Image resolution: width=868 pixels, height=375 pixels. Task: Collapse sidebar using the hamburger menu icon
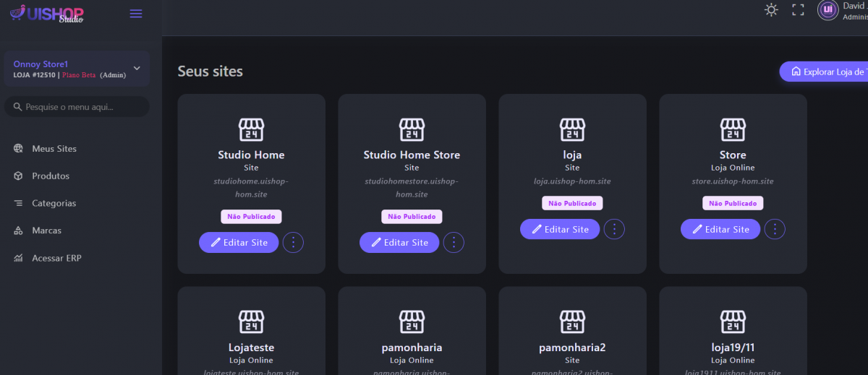pos(136,14)
